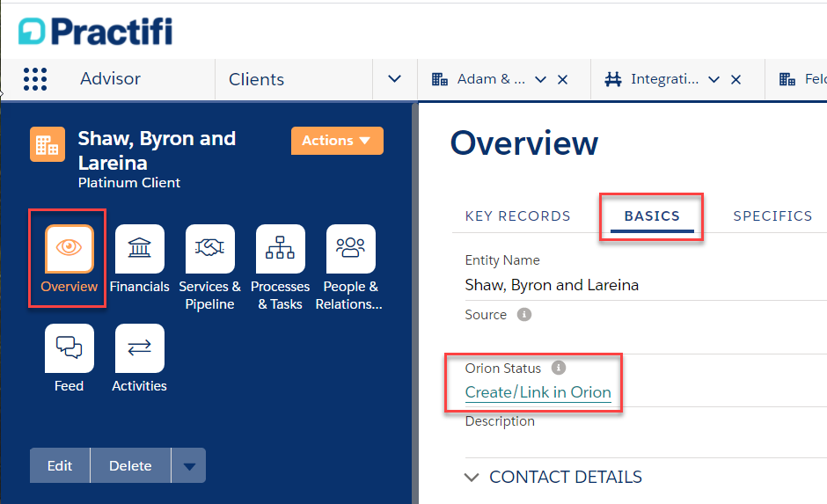Select the Clients navigation item

tap(256, 79)
